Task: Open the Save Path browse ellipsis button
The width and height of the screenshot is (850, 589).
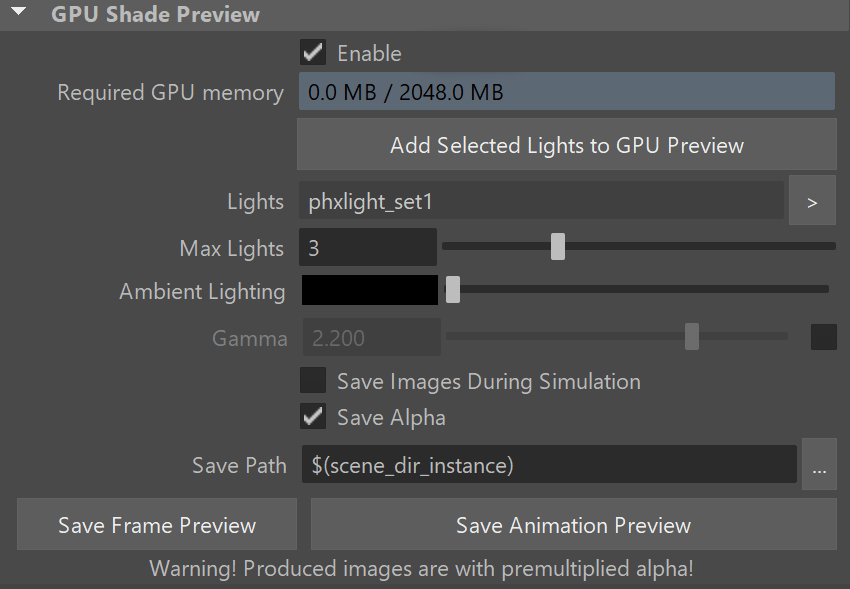Action: [x=819, y=464]
